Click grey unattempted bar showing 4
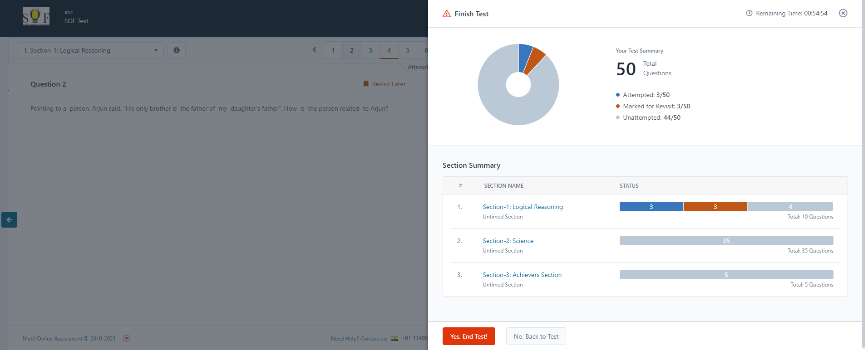The height and width of the screenshot is (350, 868). click(790, 207)
